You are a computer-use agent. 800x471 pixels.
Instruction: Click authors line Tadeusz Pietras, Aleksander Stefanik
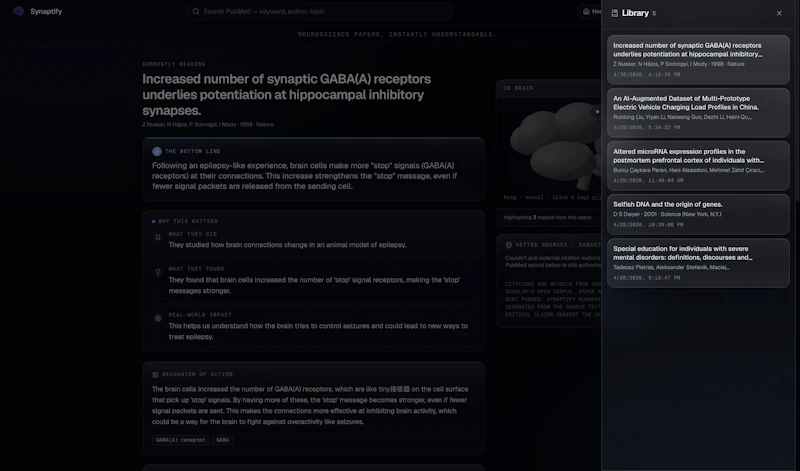point(671,267)
